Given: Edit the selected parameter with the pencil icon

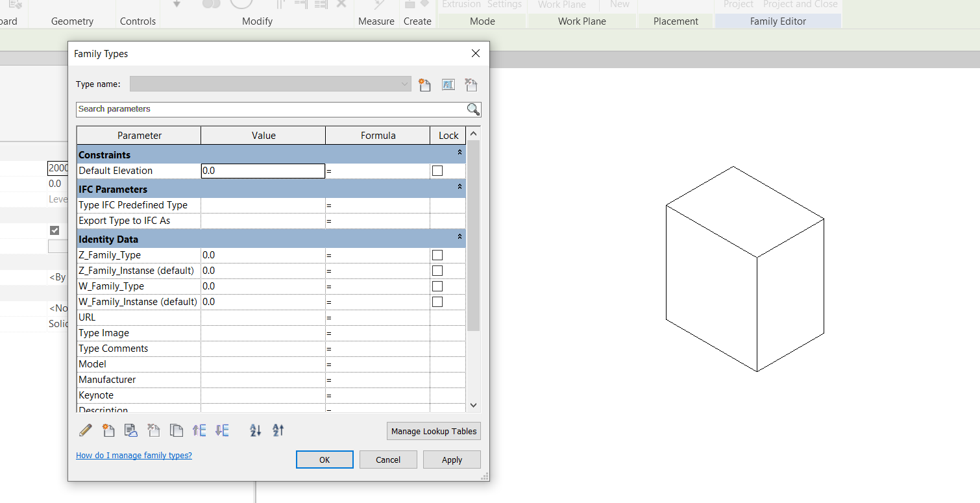Looking at the screenshot, I should pyautogui.click(x=85, y=430).
